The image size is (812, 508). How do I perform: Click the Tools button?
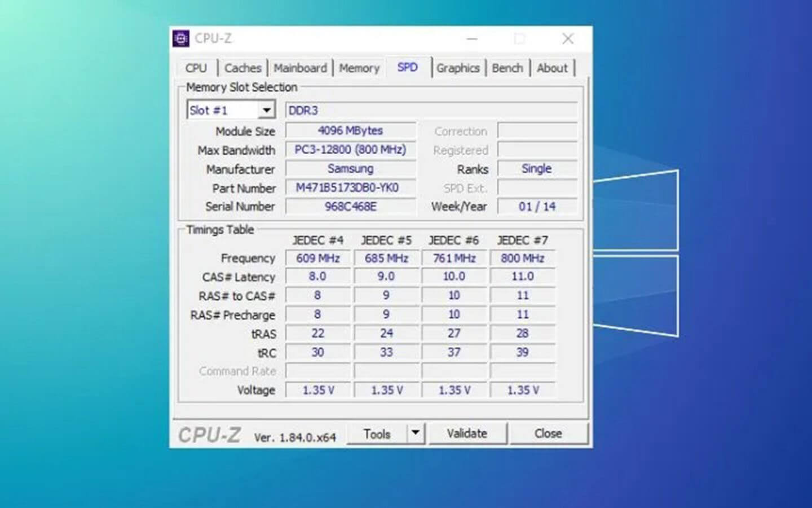pos(377,433)
